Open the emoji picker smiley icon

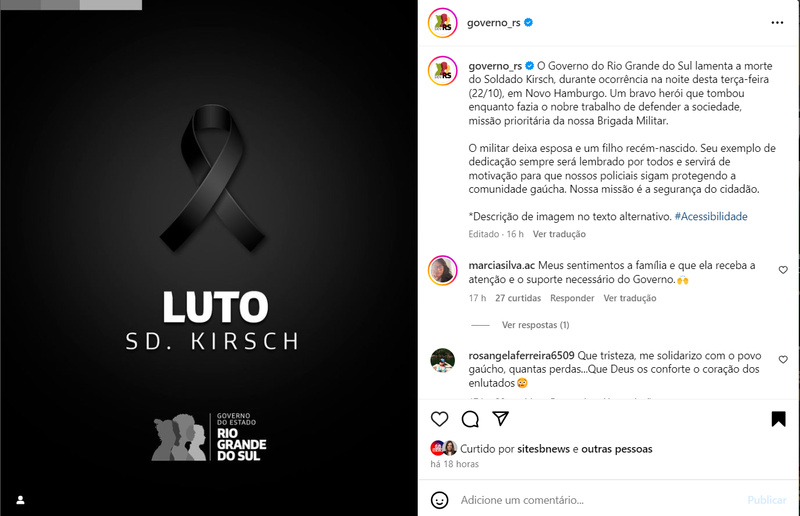pos(439,500)
